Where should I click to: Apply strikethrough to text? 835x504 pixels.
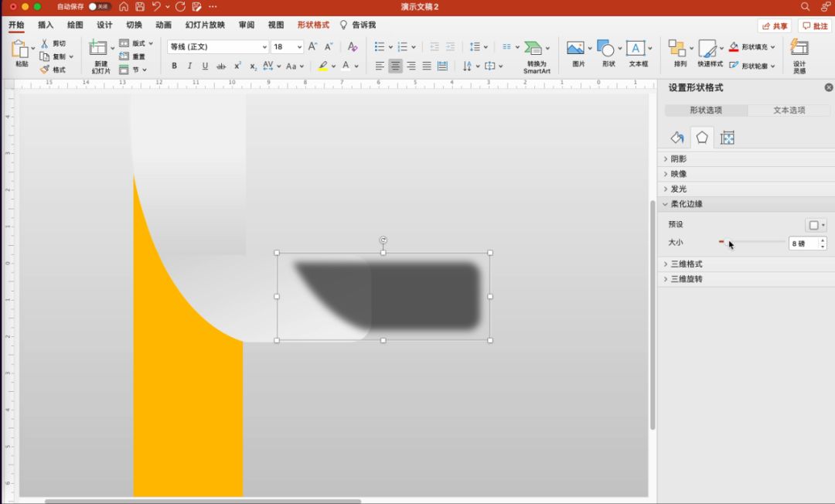coord(221,66)
